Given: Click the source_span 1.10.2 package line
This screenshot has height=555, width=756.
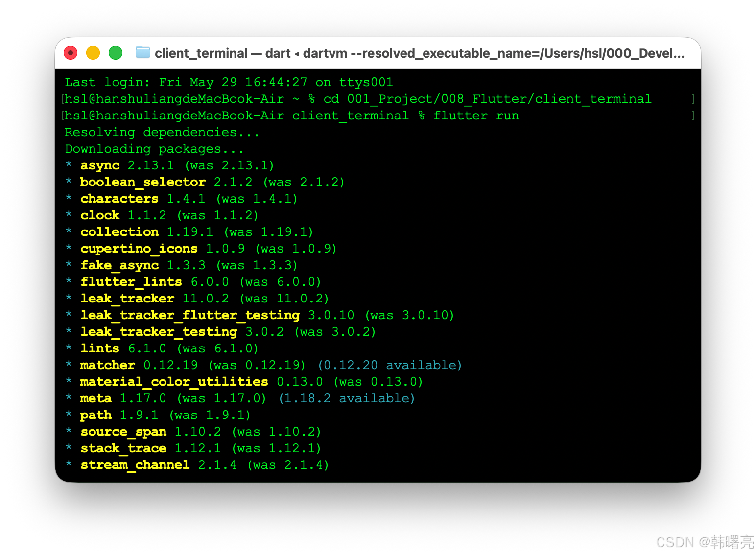Looking at the screenshot, I should click(x=193, y=432).
